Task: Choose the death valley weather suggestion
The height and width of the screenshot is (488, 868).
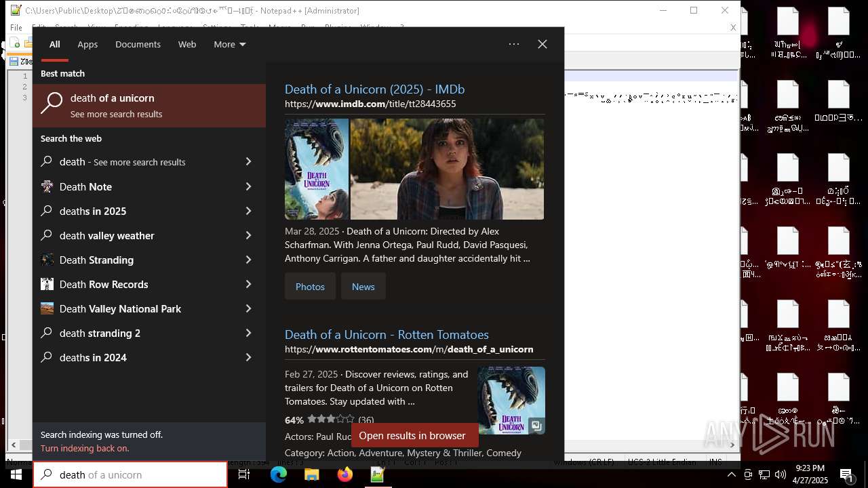Action: [x=139, y=235]
